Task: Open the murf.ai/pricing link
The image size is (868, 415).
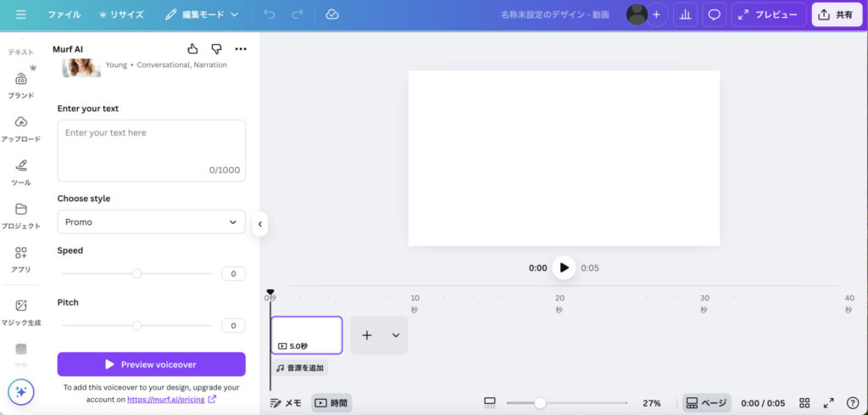Action: [166, 399]
